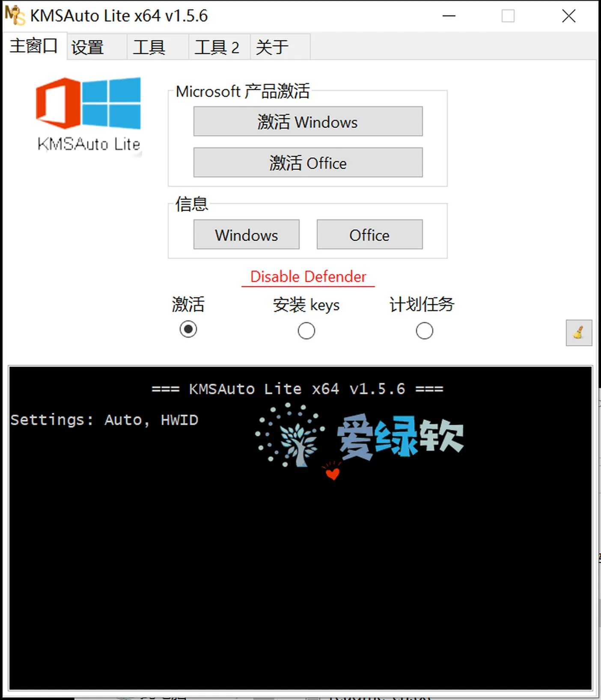The image size is (601, 700).
Task: Show Office info with the Office button
Action: (x=369, y=235)
